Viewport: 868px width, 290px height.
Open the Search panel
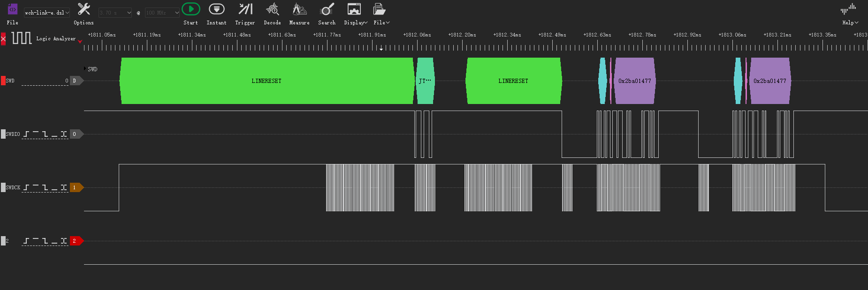coord(327,9)
